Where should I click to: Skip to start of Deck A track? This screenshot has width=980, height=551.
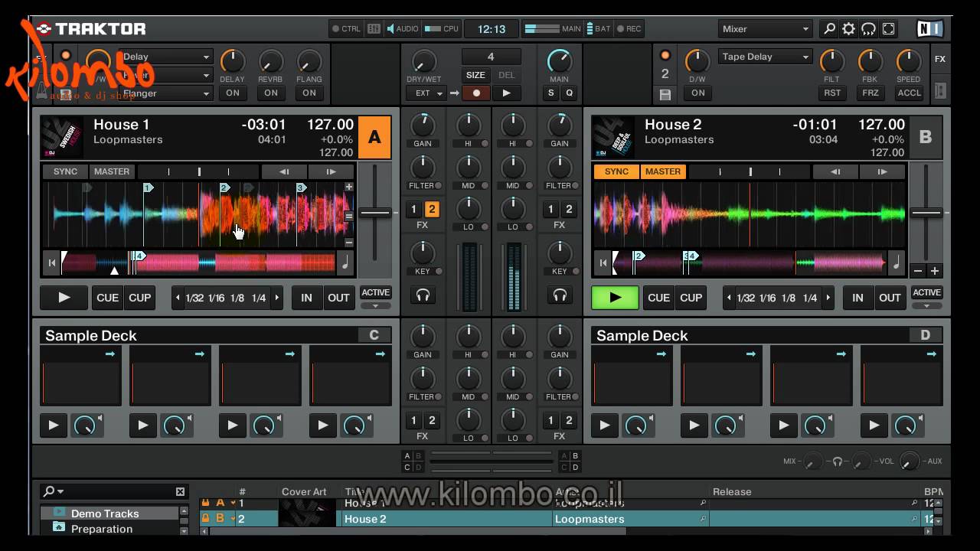(52, 263)
